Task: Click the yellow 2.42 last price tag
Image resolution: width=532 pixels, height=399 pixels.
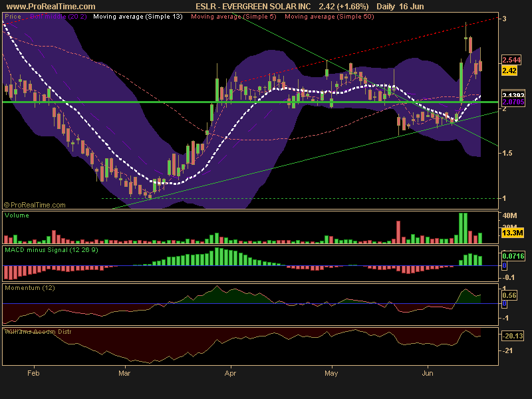Action: (509, 70)
